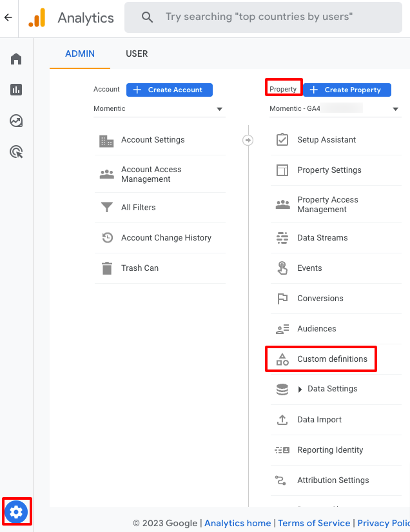Screen dimensions: 410x532
Task: Open Advertising cursor-target icon in sidebar
Action: (x=16, y=152)
